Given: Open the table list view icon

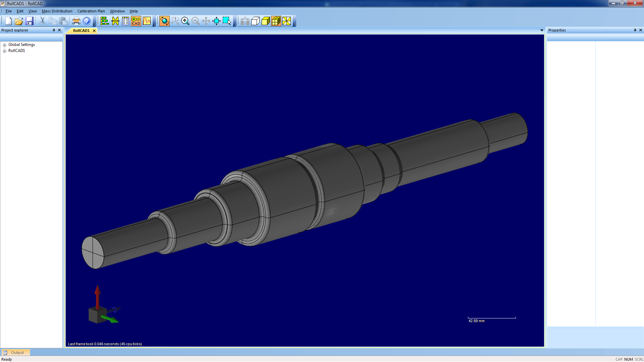Looking at the screenshot, I should tap(125, 21).
